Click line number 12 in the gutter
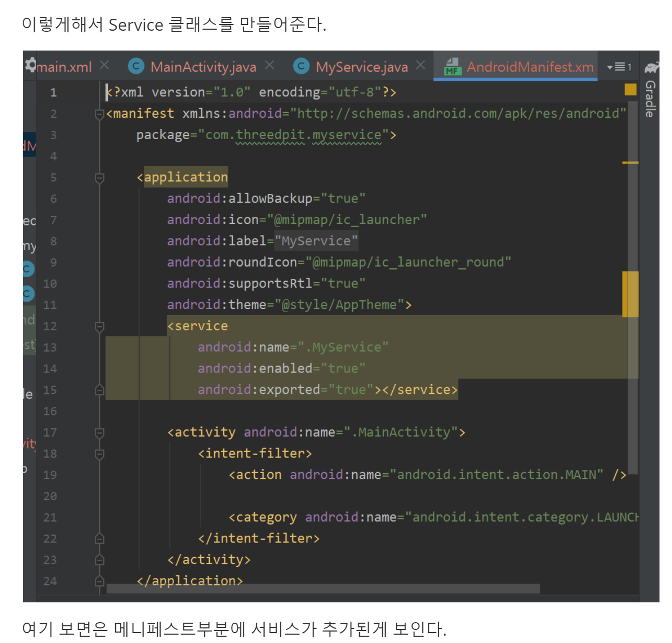Screen dimensions: 672x643 [x=50, y=326]
